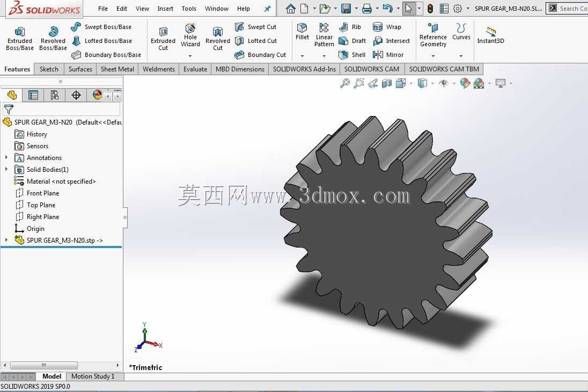Open the DisplayManager tab

tap(97, 95)
